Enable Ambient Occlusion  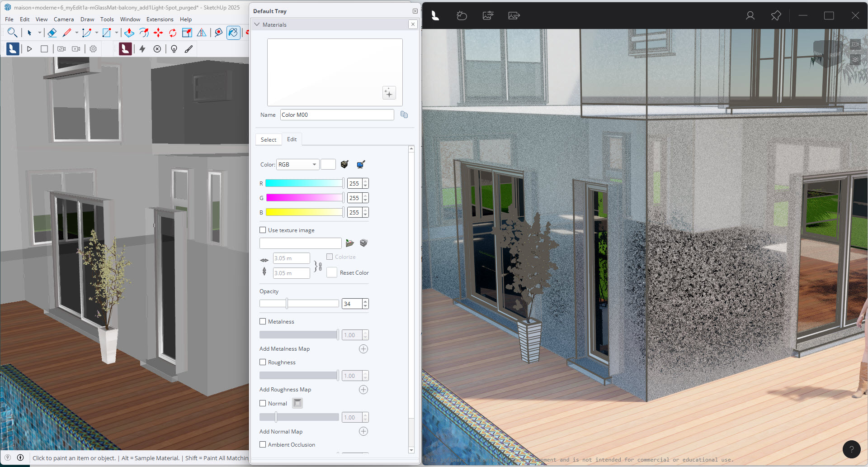pos(263,444)
